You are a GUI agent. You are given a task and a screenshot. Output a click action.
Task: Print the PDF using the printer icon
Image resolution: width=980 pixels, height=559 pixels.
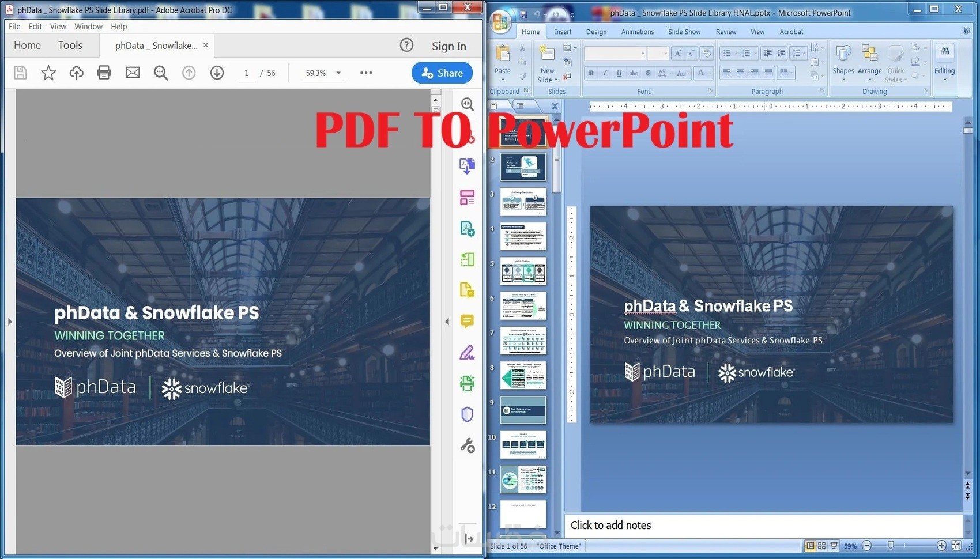[104, 73]
